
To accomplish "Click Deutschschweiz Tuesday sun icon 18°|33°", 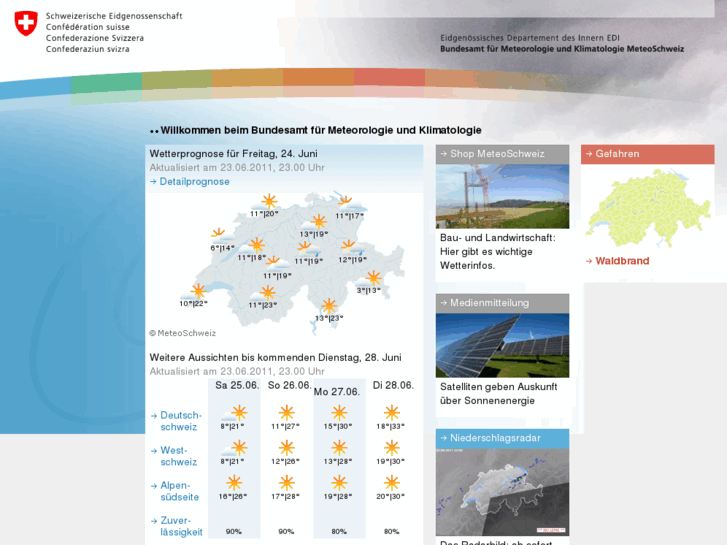I will pyautogui.click(x=391, y=413).
